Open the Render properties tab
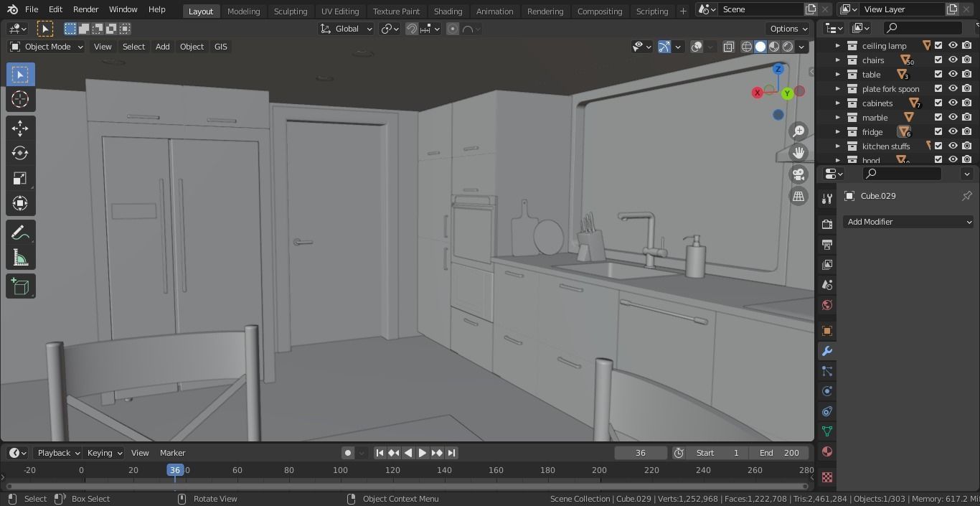Screen dimensions: 980x506 (827, 225)
